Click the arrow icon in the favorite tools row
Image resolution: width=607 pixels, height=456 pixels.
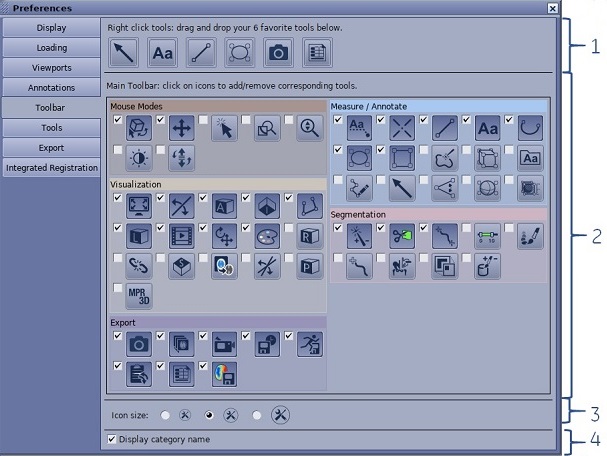(123, 53)
